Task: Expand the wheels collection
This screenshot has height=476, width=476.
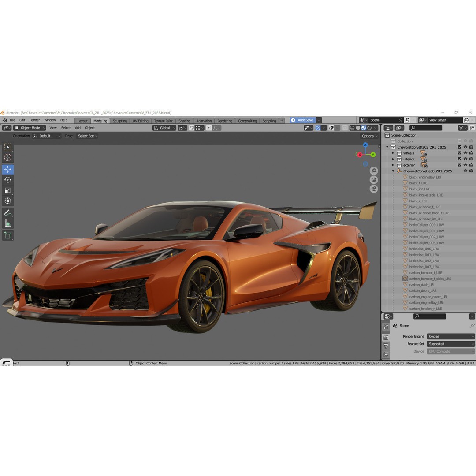Action: point(393,153)
